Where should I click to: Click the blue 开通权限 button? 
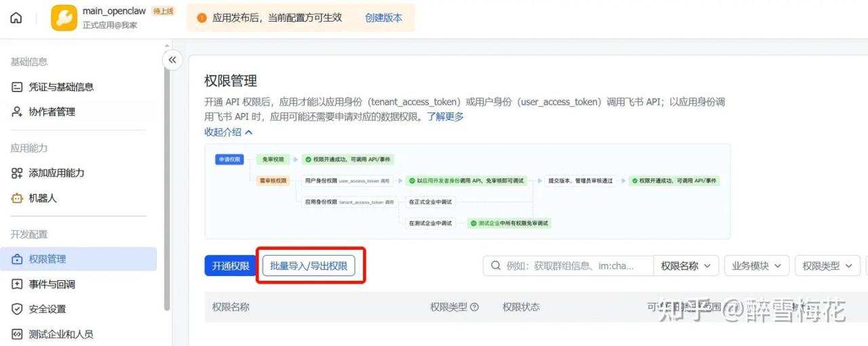[x=230, y=266]
